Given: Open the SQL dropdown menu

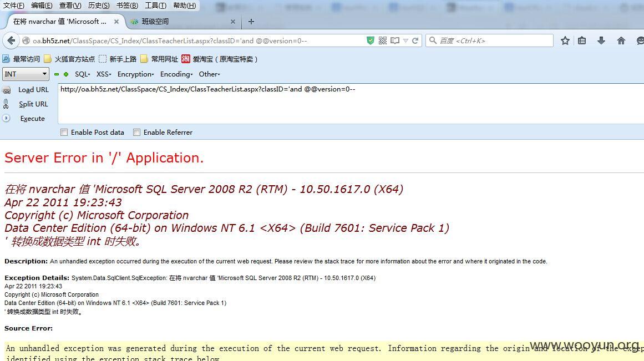Looking at the screenshot, I should (x=82, y=74).
